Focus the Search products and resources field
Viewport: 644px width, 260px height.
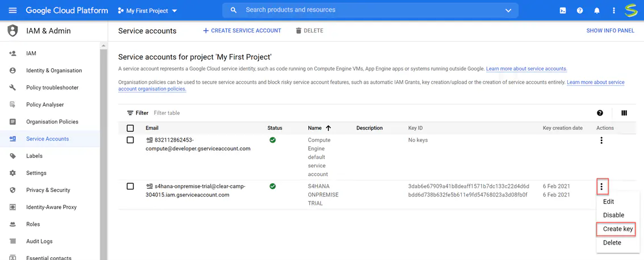370,10
